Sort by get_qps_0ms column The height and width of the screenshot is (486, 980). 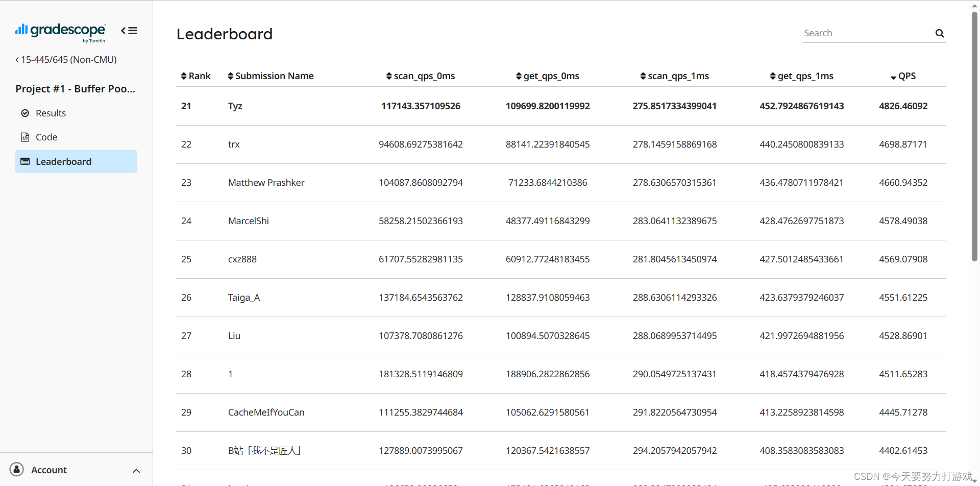(x=548, y=76)
